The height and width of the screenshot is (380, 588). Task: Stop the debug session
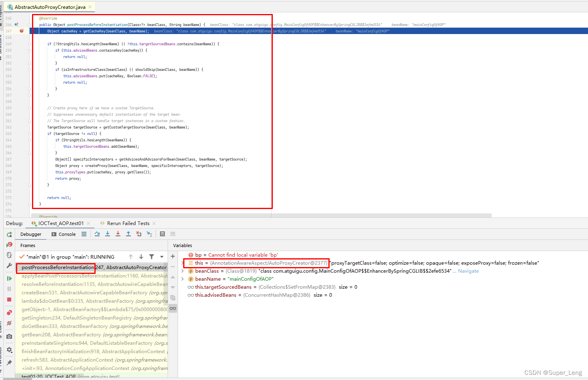pos(9,300)
